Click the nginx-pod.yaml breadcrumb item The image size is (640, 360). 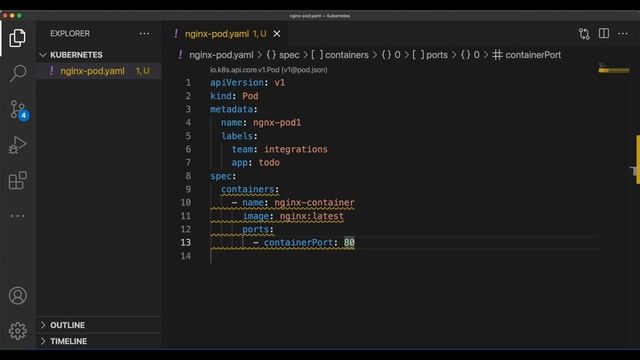pyautogui.click(x=221, y=55)
